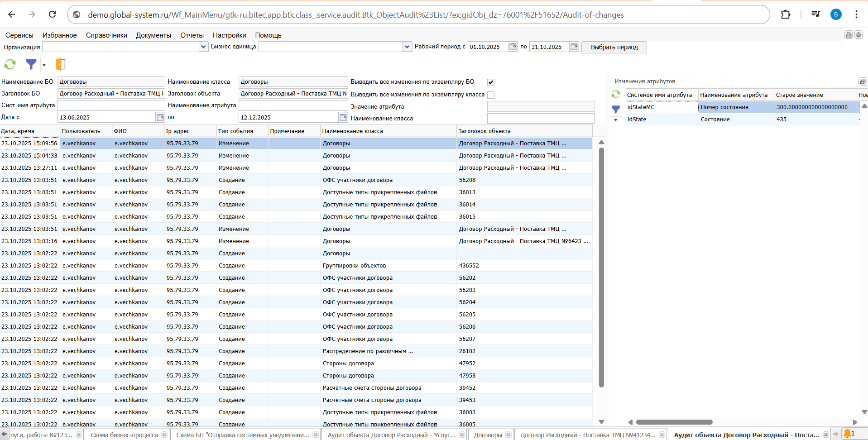Click filter icon in attribute changes panel
The width and height of the screenshot is (868, 440).
[x=616, y=109]
